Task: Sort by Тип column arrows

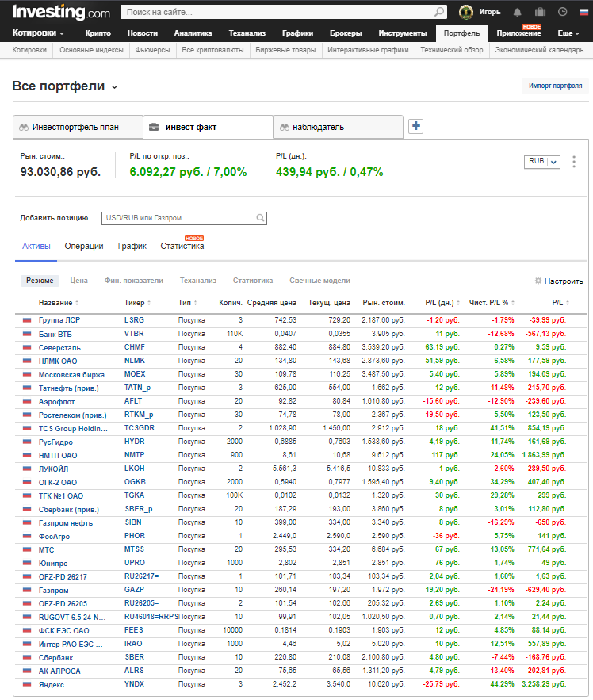Action: pyautogui.click(x=196, y=303)
